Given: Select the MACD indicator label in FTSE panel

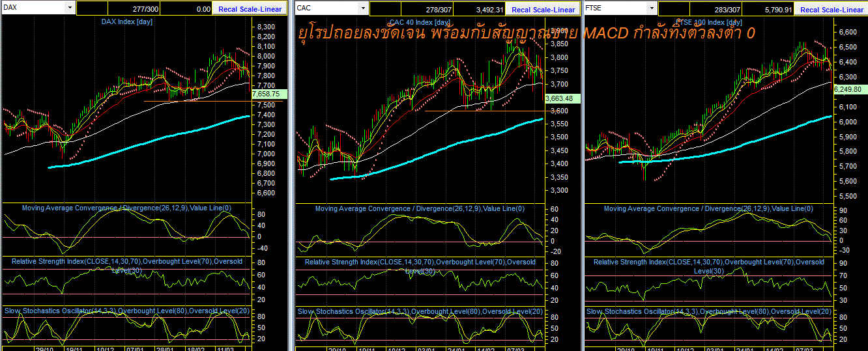Looking at the screenshot, I should 708,208.
